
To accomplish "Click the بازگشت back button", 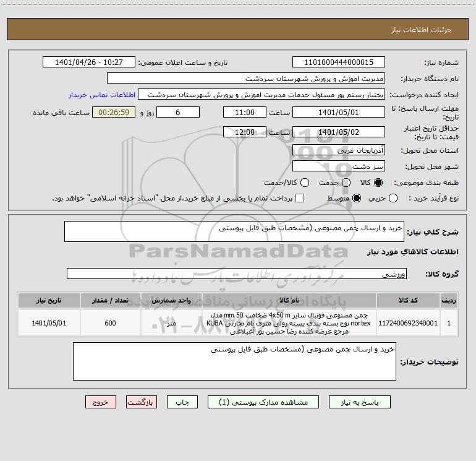I will click(142, 402).
